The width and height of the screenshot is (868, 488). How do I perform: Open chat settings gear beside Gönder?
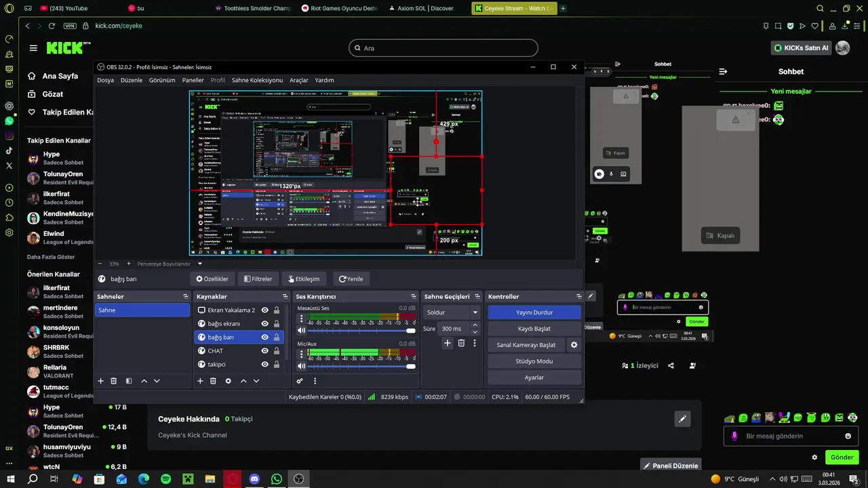(x=814, y=457)
